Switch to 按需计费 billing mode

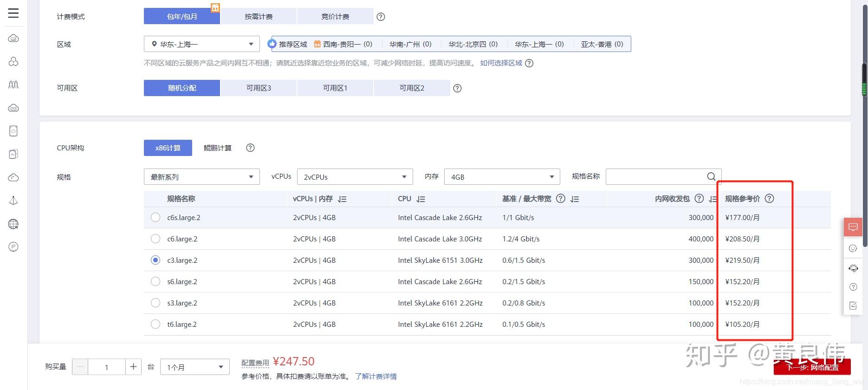click(259, 16)
